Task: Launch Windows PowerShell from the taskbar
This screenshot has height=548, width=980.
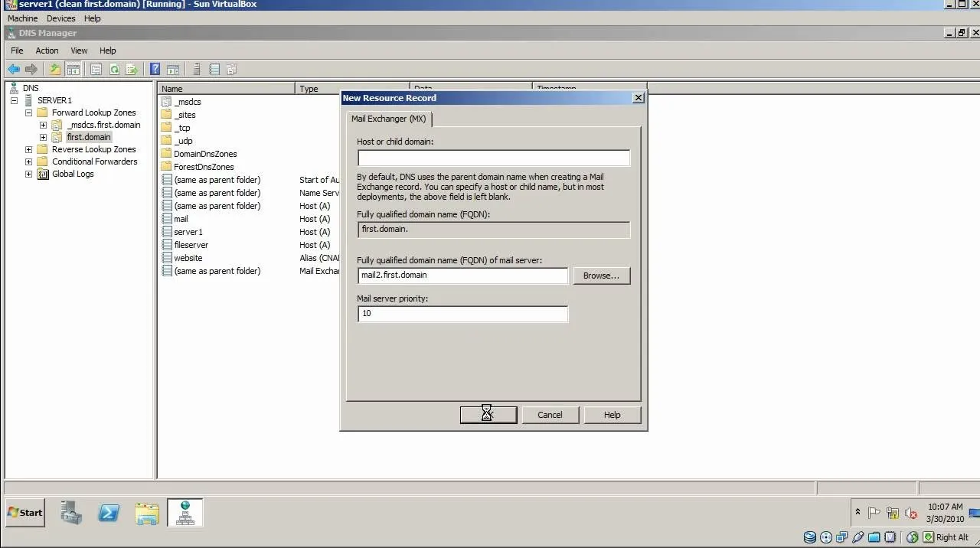Action: pos(109,513)
